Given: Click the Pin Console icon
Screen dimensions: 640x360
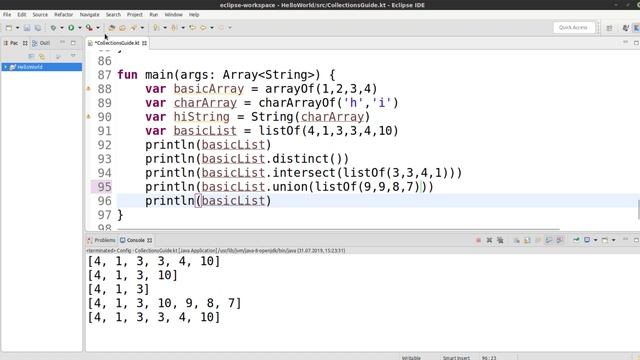Looking at the screenshot, I should (x=576, y=240).
